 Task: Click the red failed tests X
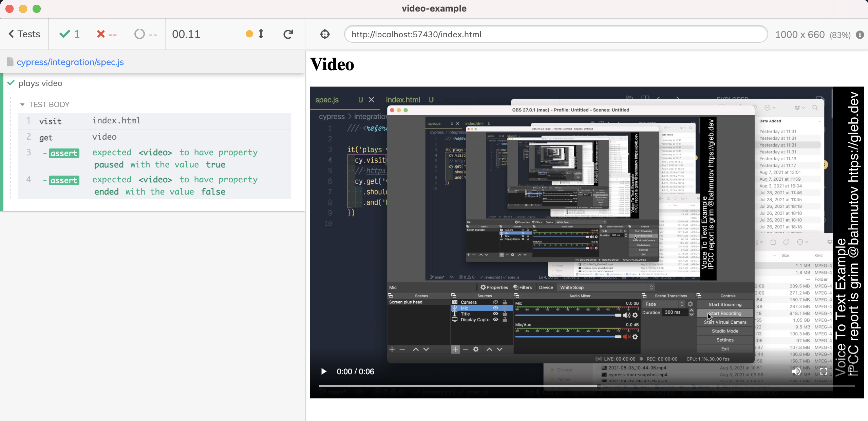pyautogui.click(x=101, y=34)
